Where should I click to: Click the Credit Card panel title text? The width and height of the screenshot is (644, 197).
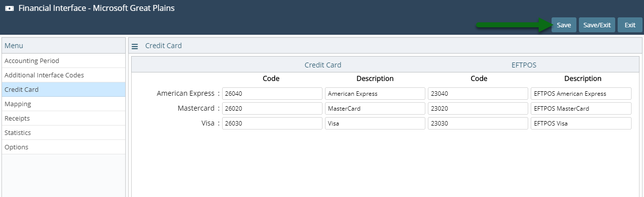(x=163, y=46)
